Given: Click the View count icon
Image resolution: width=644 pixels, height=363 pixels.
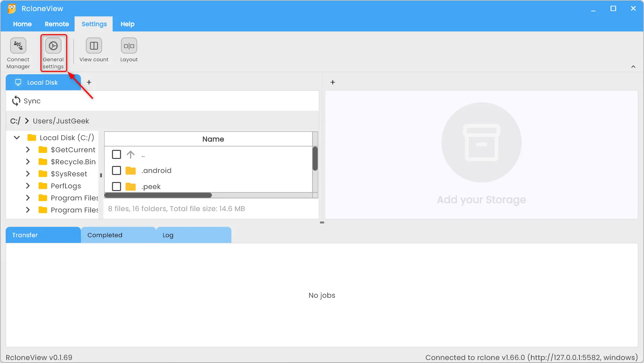Looking at the screenshot, I should (94, 46).
